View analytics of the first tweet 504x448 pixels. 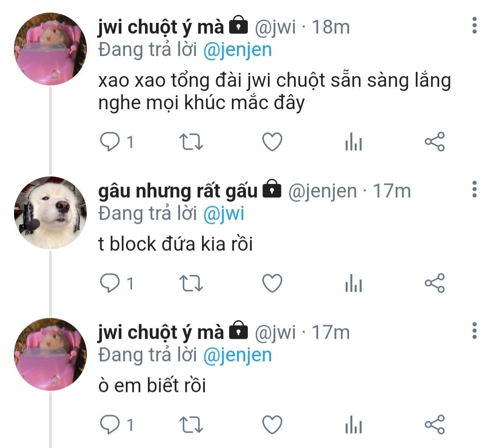click(354, 142)
